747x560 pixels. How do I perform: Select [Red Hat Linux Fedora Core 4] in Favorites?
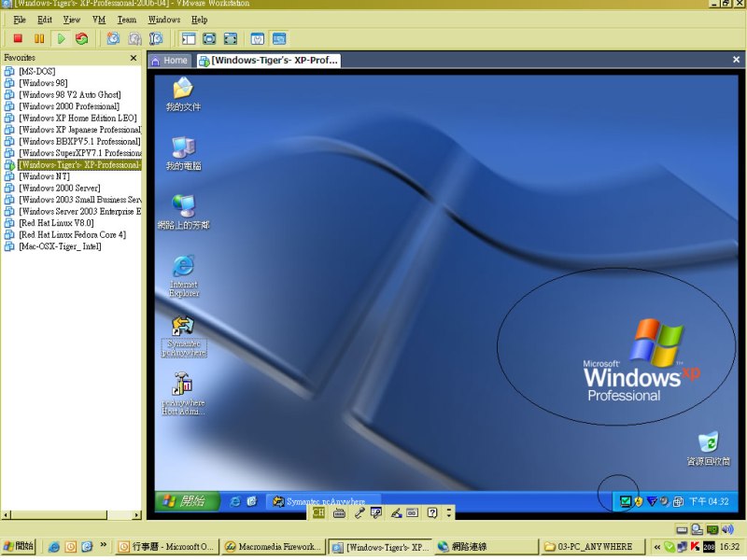click(x=73, y=235)
